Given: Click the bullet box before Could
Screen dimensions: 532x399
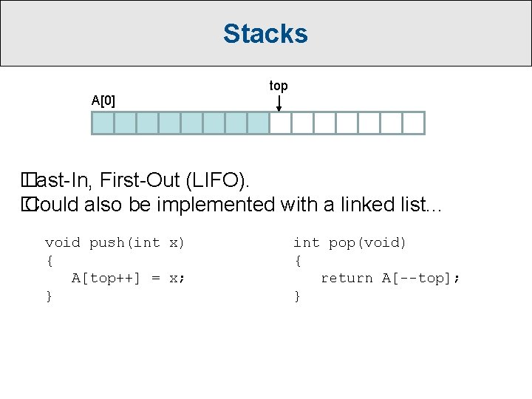Looking at the screenshot, I should tap(29, 204).
